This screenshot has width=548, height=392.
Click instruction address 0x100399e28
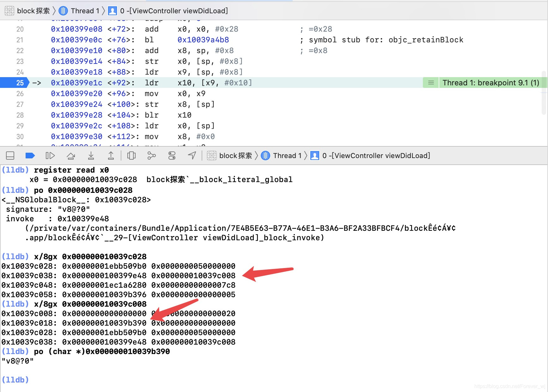pyautogui.click(x=77, y=115)
